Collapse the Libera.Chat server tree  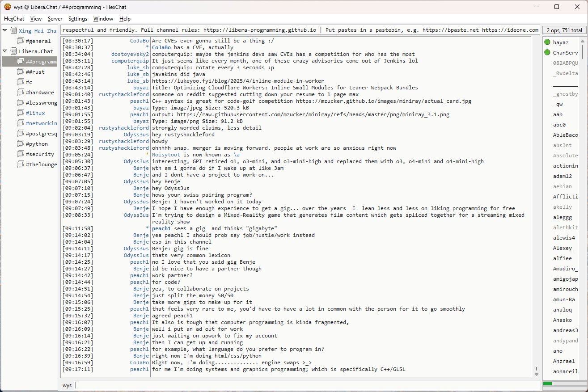click(x=5, y=51)
